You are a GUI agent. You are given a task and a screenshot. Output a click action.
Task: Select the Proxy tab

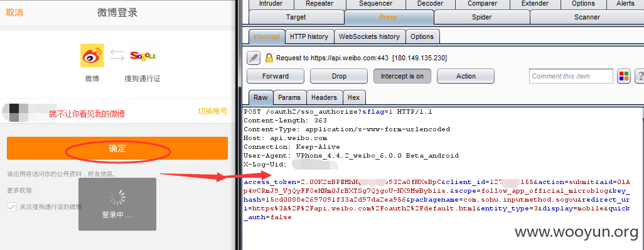tap(389, 17)
